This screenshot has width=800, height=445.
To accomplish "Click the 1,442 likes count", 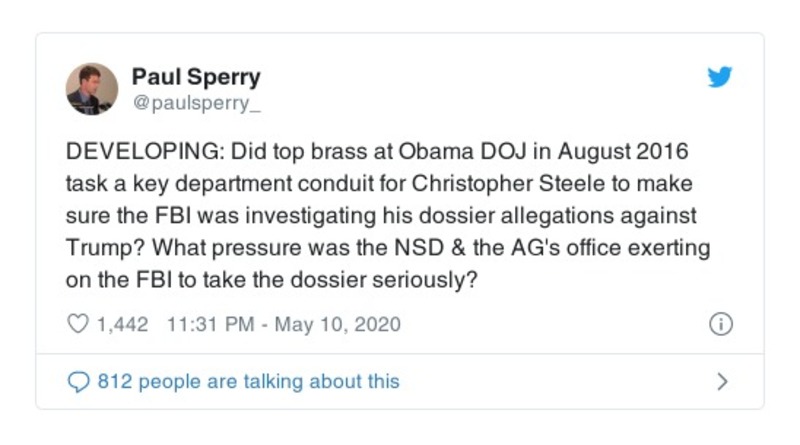I will pyautogui.click(x=122, y=324).
